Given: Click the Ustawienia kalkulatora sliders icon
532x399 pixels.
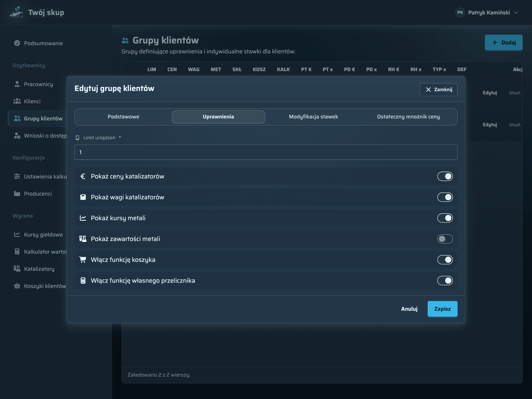Looking at the screenshot, I should click(x=17, y=176).
